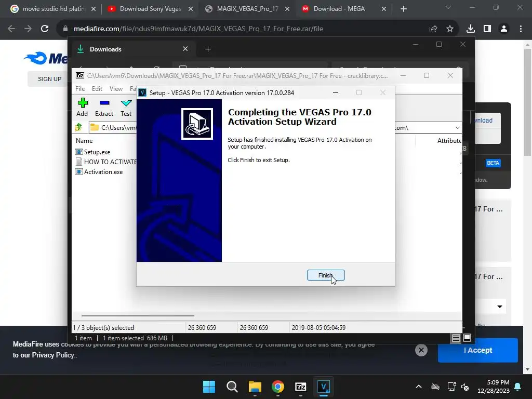The width and height of the screenshot is (532, 399).
Task: Click the Extract icon in 7-Zip toolbar
Action: [104, 107]
